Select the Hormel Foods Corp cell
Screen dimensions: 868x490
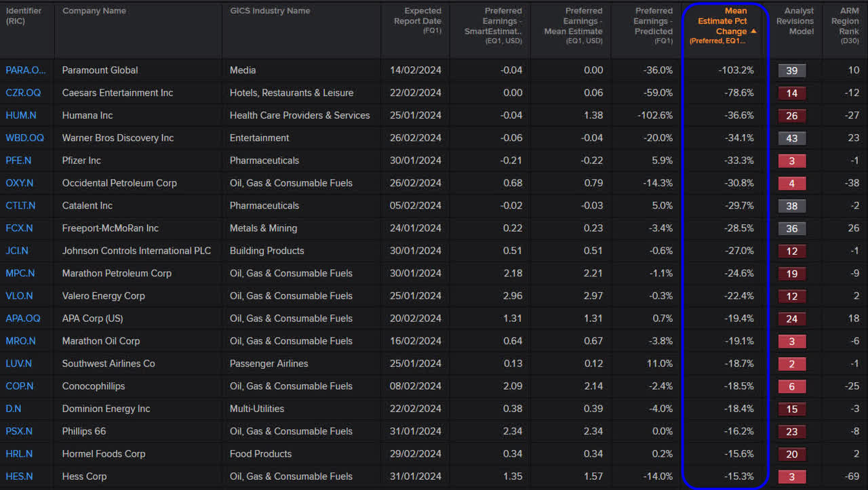[104, 454]
